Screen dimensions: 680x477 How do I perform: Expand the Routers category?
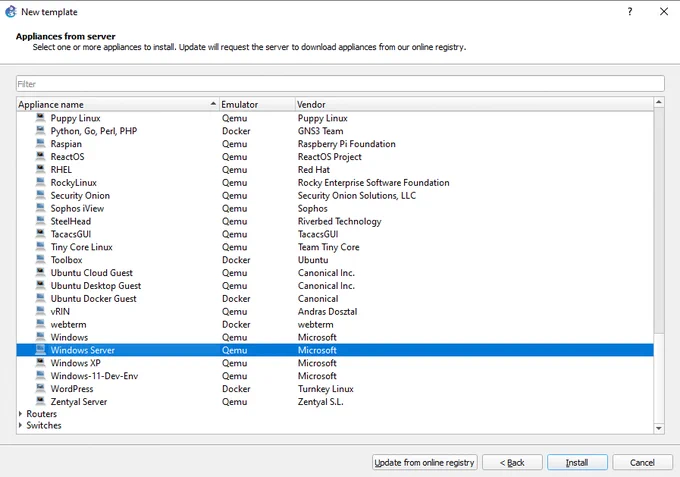pos(20,414)
